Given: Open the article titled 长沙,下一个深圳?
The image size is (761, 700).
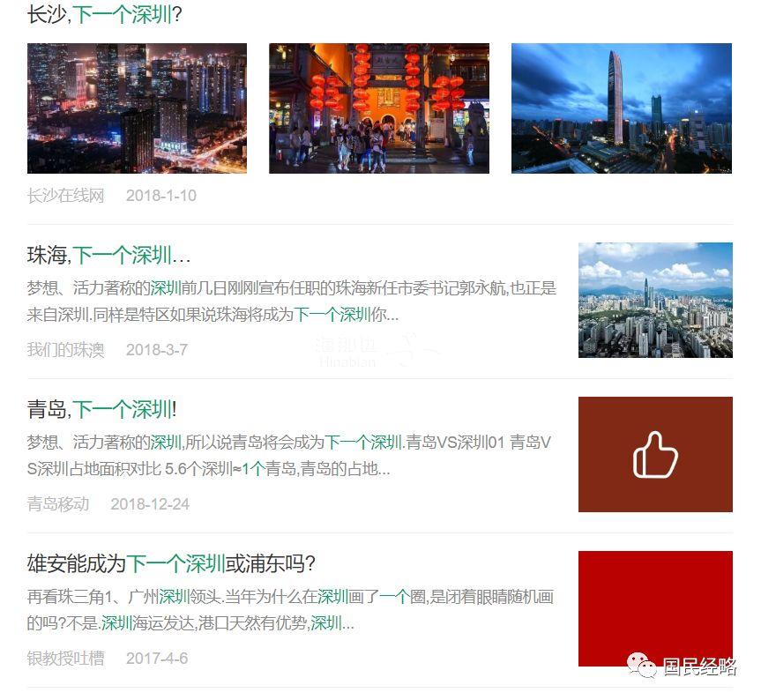Looking at the screenshot, I should coord(104,15).
